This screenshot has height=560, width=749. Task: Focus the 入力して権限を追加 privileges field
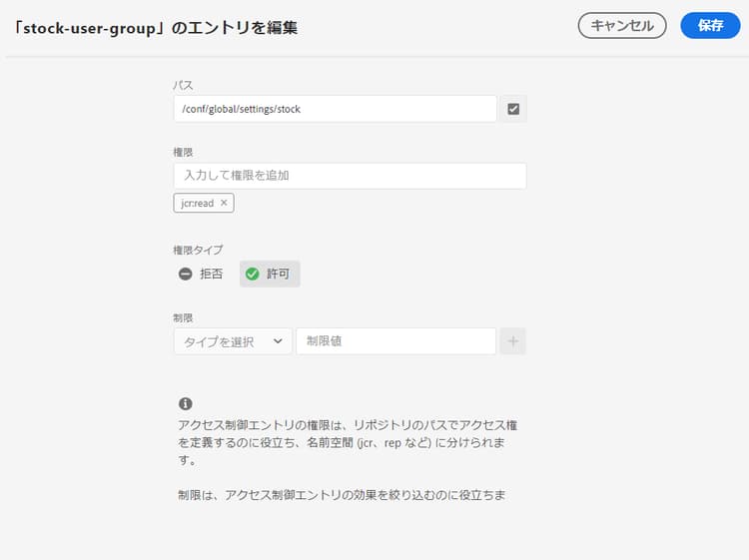[x=351, y=176]
